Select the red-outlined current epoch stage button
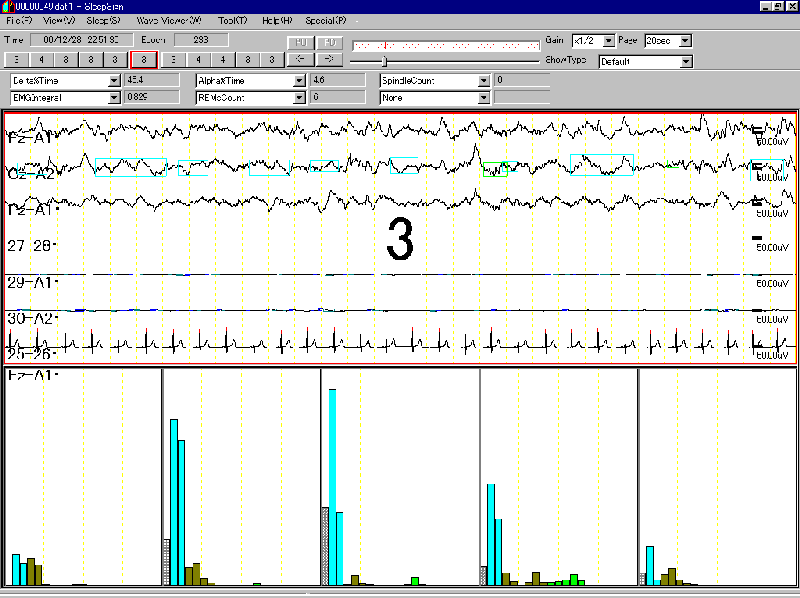 [144, 60]
